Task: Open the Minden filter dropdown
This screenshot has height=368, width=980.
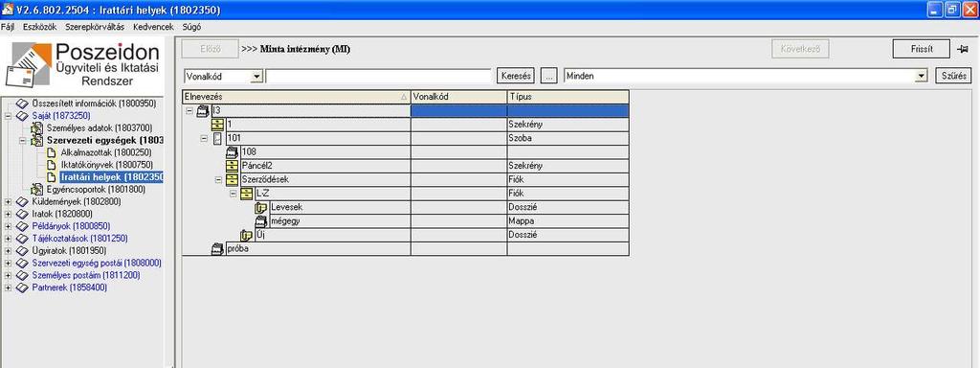Action: (921, 77)
